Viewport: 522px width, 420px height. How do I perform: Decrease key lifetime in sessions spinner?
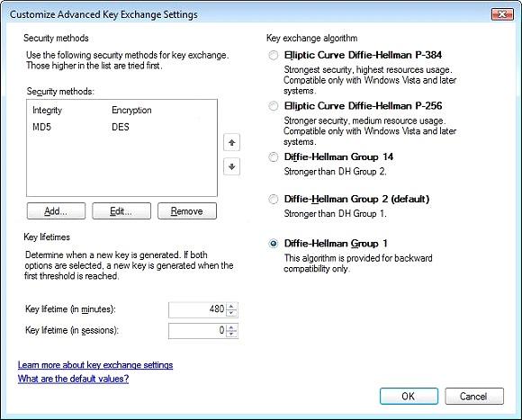[x=231, y=334]
